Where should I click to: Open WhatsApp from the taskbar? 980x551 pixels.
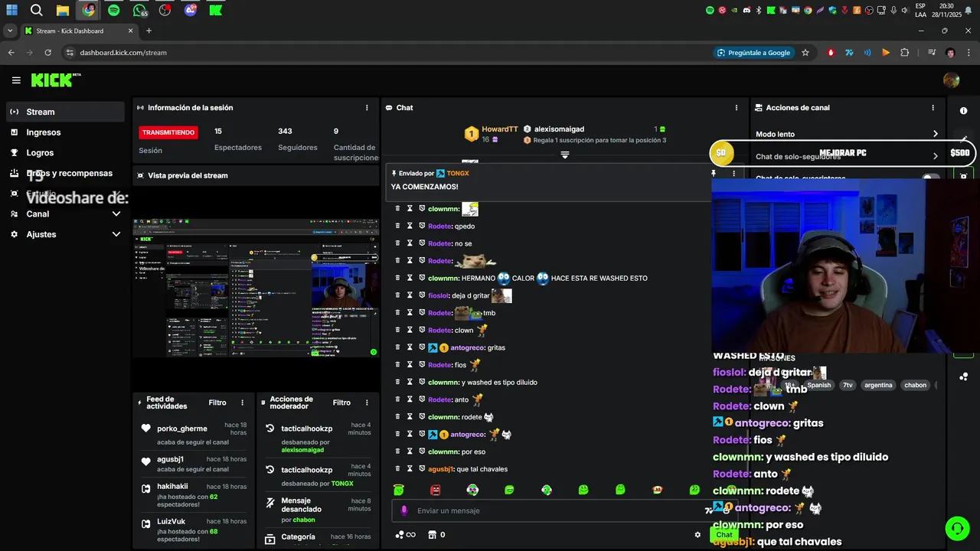coord(139,10)
